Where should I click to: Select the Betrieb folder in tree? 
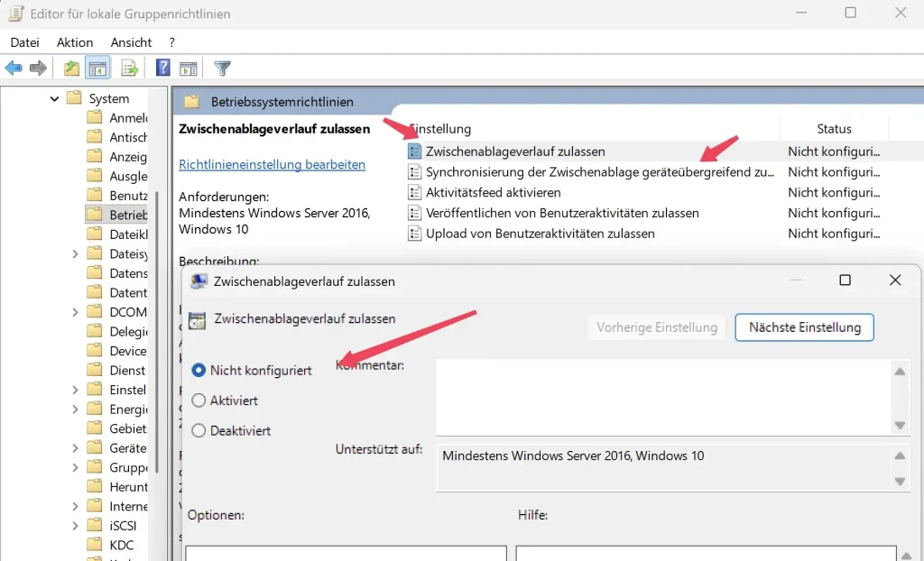coord(116,215)
